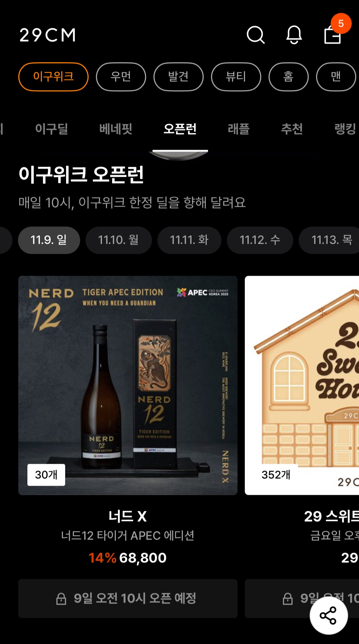Screen dimensions: 359x644
Task: Select the 뷰티 category chip
Action: (x=236, y=77)
